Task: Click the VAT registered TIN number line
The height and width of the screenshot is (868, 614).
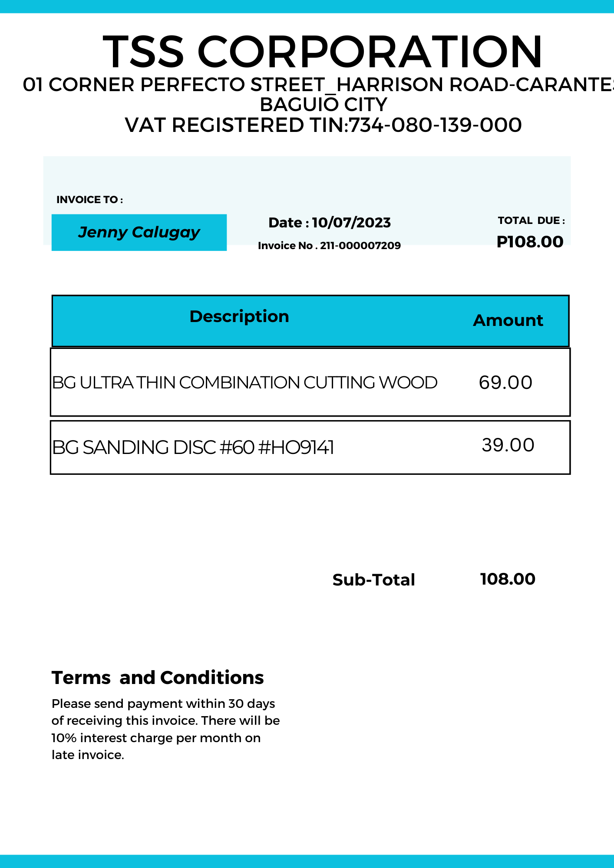Action: click(x=323, y=125)
